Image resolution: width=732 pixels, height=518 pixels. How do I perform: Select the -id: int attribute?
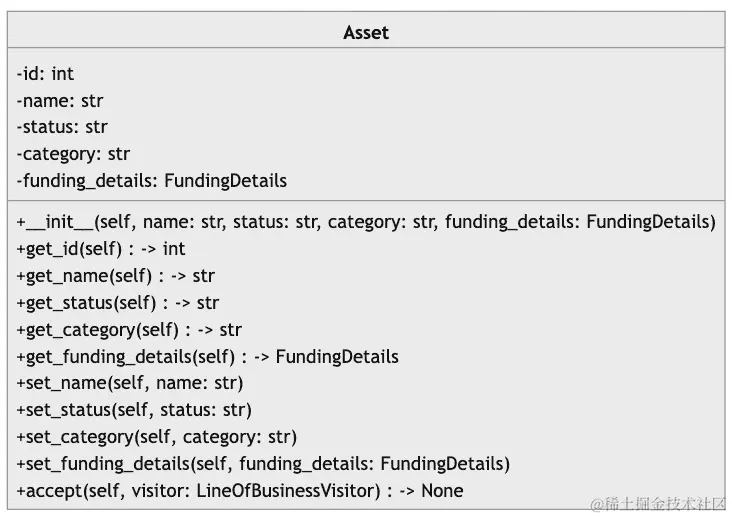[x=45, y=74]
